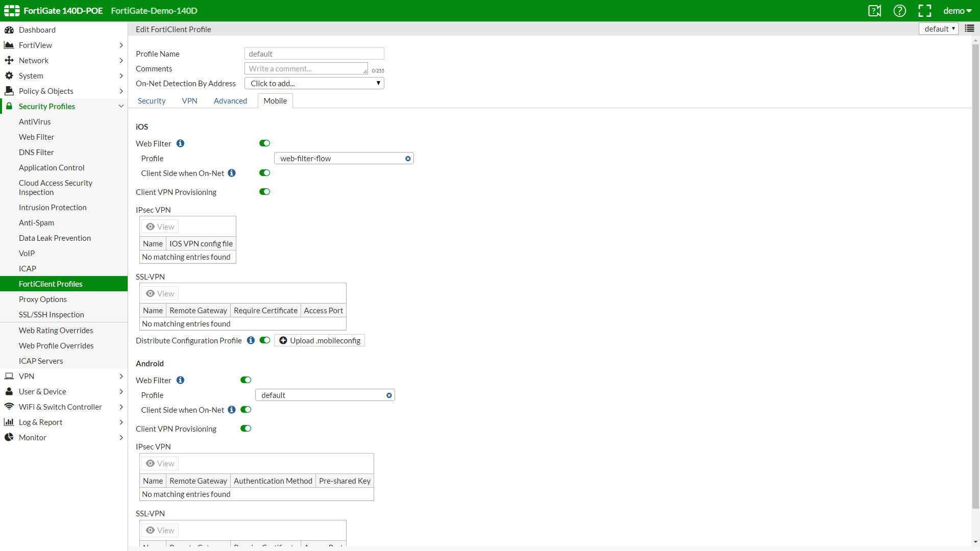The image size is (980, 551).
Task: Clear the web-filter-flow profile selection
Action: click(408, 159)
